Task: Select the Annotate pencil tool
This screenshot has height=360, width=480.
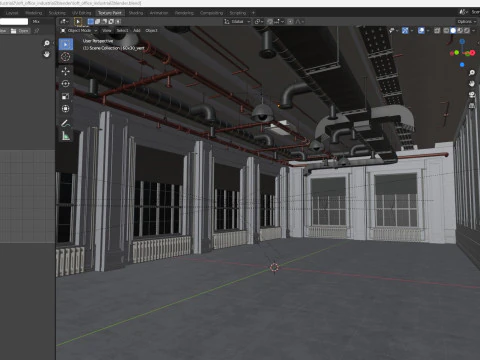Action: [x=66, y=123]
